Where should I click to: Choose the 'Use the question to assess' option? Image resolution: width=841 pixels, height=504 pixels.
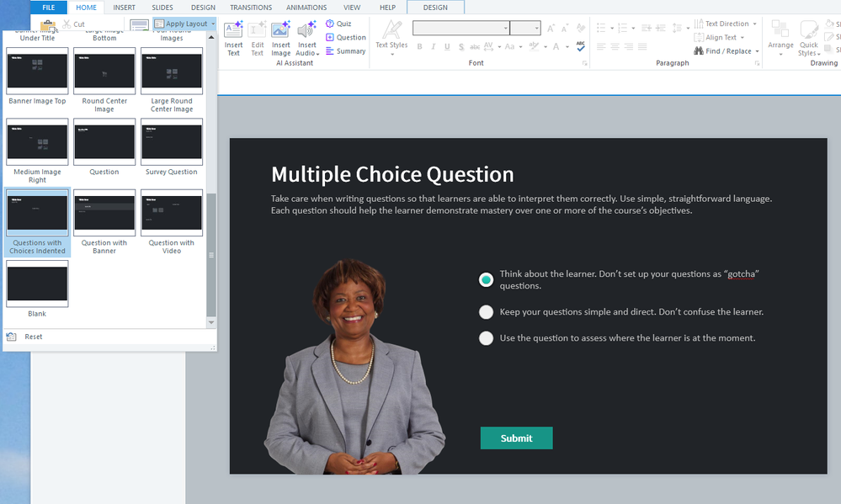[486, 338]
